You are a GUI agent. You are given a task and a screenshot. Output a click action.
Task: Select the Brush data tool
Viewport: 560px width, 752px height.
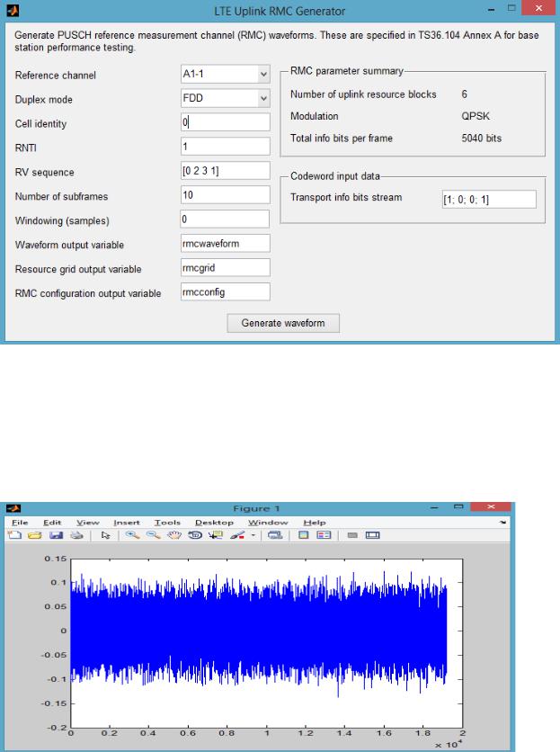coord(237,534)
